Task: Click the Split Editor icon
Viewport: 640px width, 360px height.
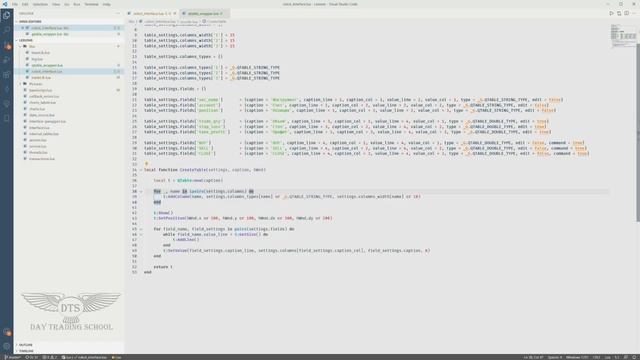Action: [627, 13]
